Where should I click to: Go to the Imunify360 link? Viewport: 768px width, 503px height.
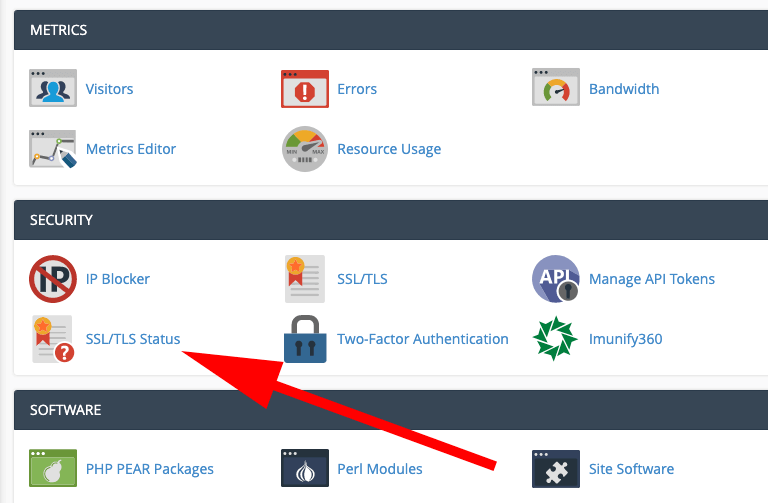coord(625,339)
